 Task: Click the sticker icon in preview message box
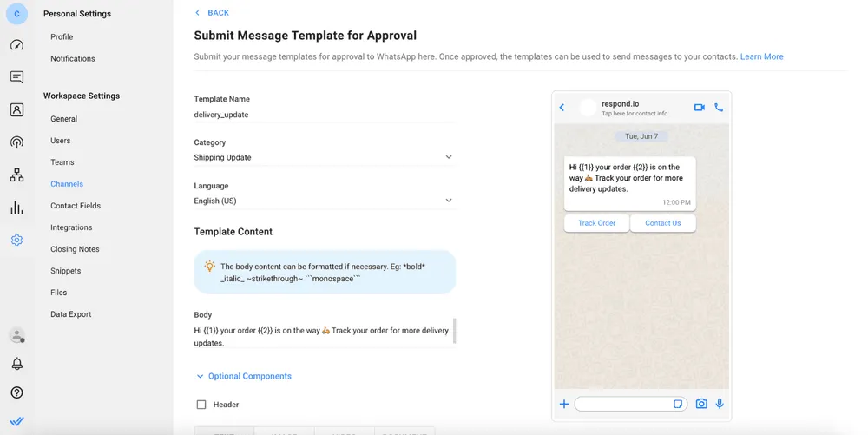point(678,404)
